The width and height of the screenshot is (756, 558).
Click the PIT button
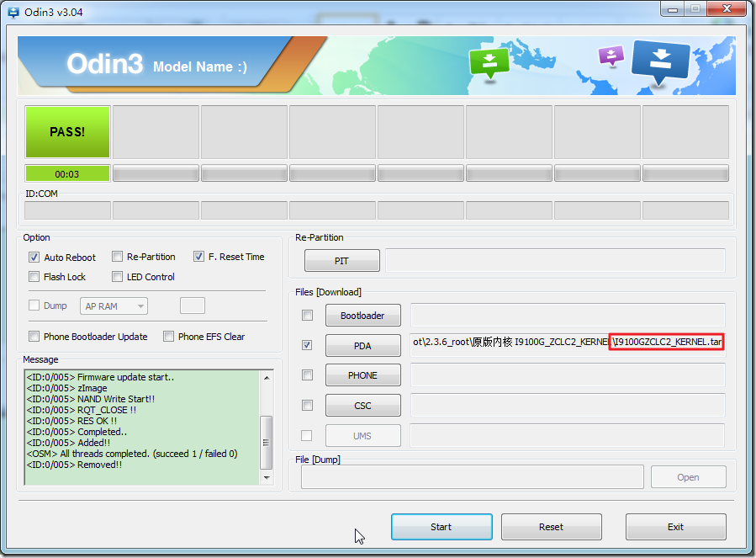341,261
